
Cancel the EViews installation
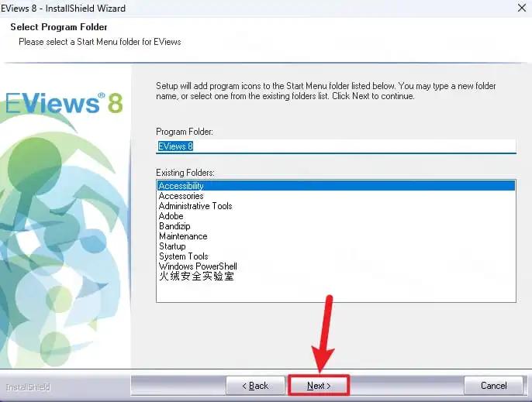(493, 386)
